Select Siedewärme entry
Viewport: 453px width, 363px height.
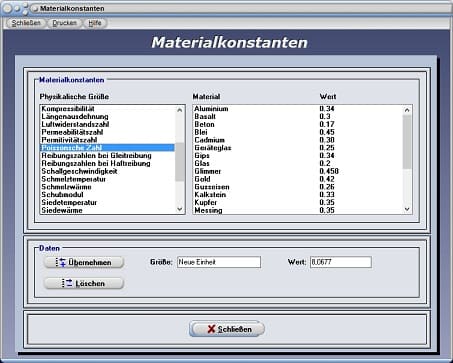point(107,210)
